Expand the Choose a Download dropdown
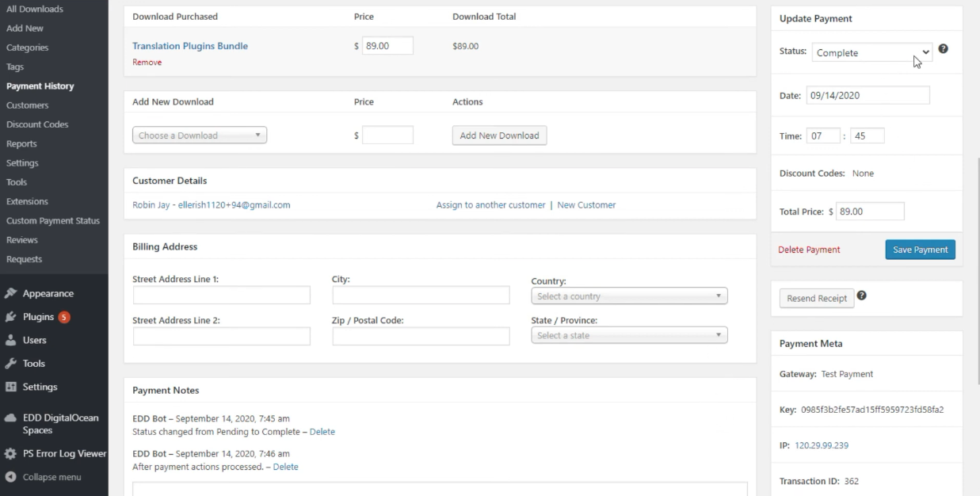This screenshot has height=496, width=980. pos(199,135)
